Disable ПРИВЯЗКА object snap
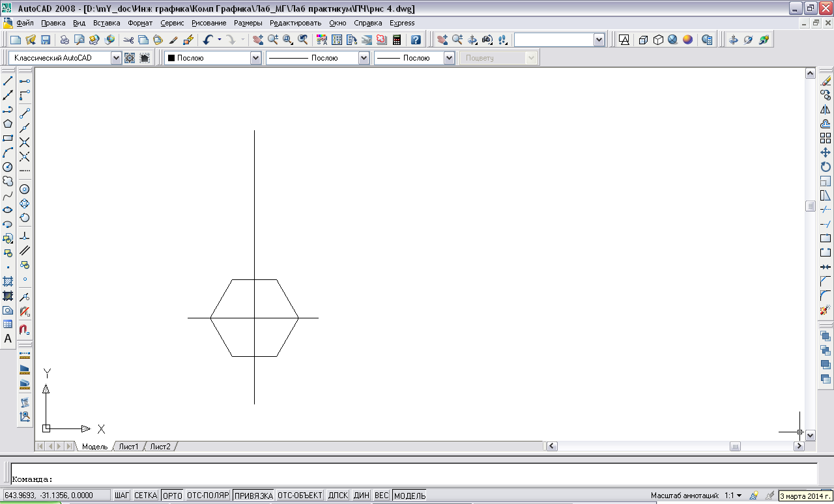This screenshot has height=504, width=834. 253,496
